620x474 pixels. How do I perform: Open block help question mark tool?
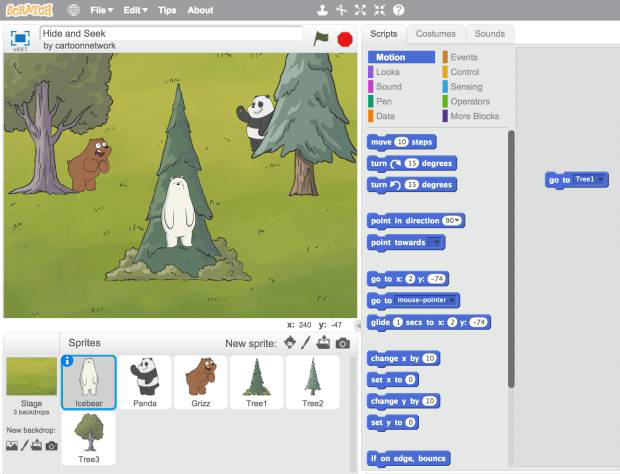[x=397, y=10]
